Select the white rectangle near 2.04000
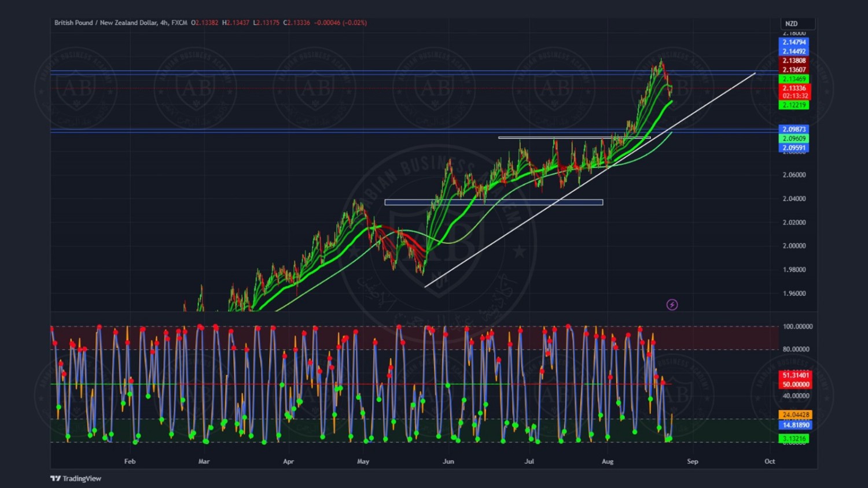Screen dimensions: 868x488 pos(494,202)
